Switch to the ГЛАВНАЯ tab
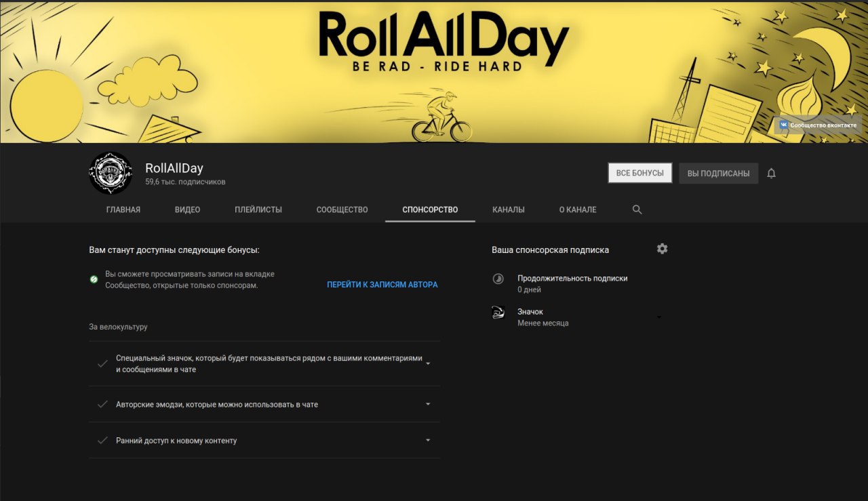868x501 pixels. 123,209
